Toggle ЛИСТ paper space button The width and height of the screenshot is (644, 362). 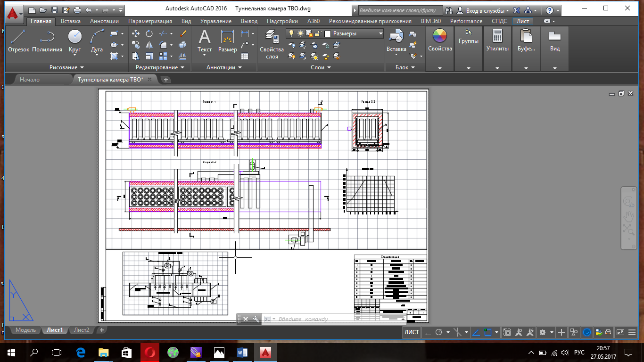point(412,332)
